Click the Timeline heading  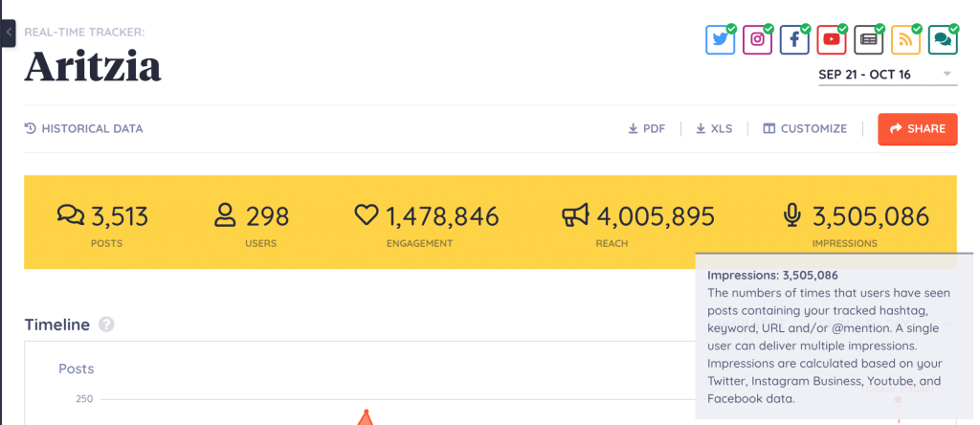(x=56, y=325)
